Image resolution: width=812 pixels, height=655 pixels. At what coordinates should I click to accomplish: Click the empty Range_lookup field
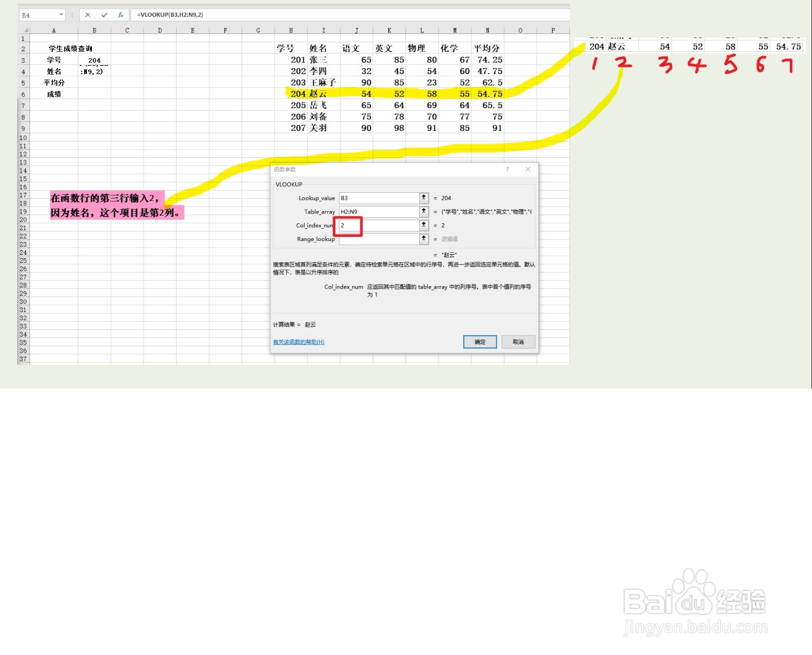[379, 239]
